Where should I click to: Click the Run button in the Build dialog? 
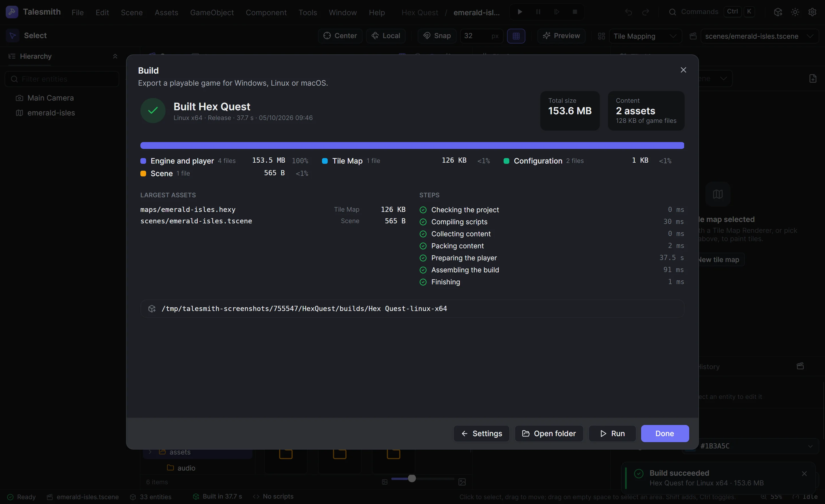click(612, 433)
